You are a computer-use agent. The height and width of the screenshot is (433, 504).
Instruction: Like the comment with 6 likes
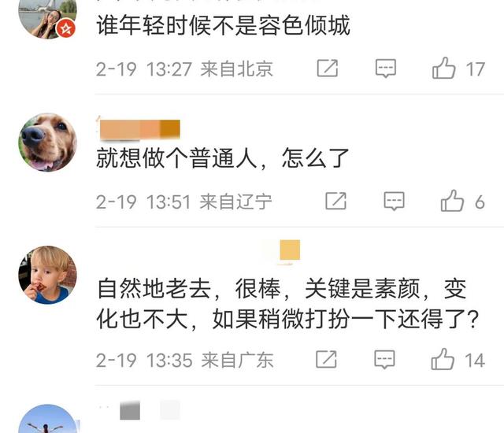point(452,201)
